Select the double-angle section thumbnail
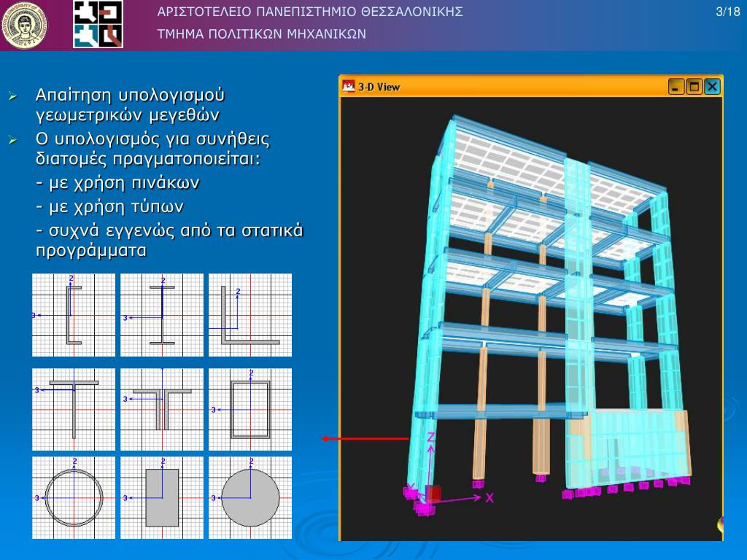The width and height of the screenshot is (747, 560). [161, 410]
